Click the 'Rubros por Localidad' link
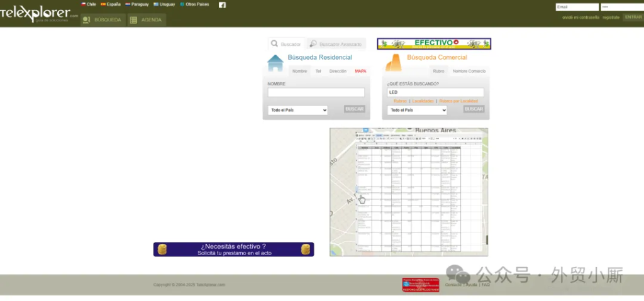The height and width of the screenshot is (301, 644). point(458,101)
